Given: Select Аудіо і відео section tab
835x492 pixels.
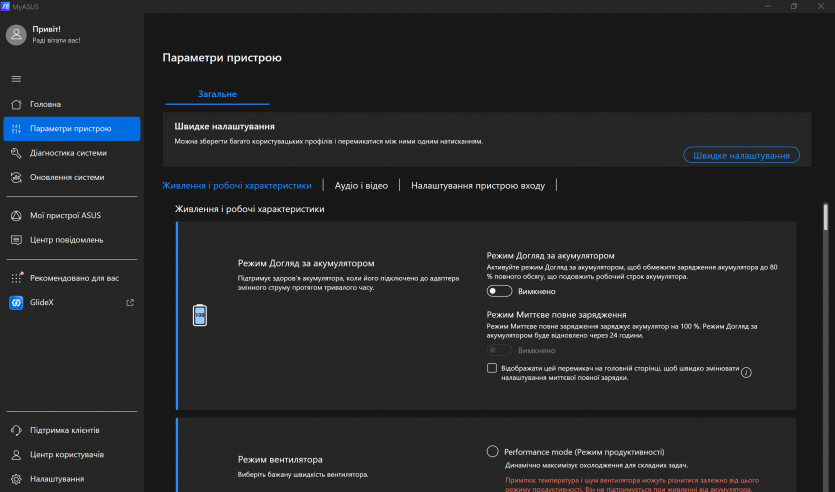Looking at the screenshot, I should point(361,185).
